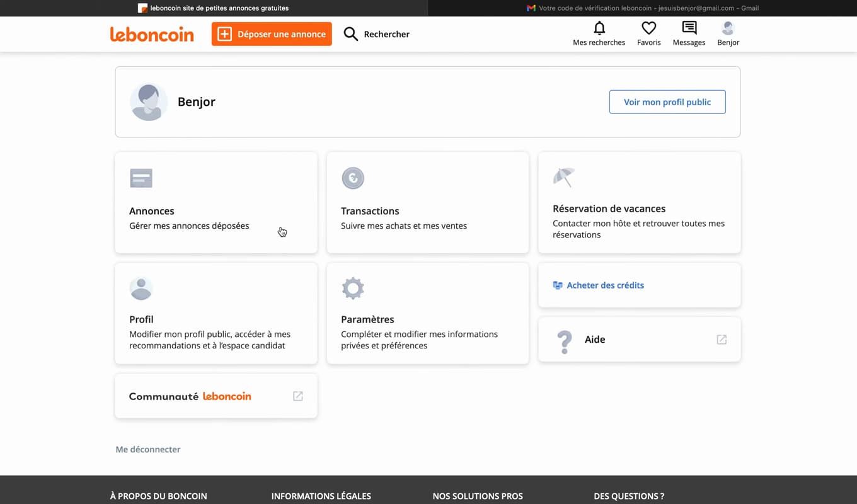The width and height of the screenshot is (857, 504).
Task: Click the Aide question mark icon
Action: point(565,342)
